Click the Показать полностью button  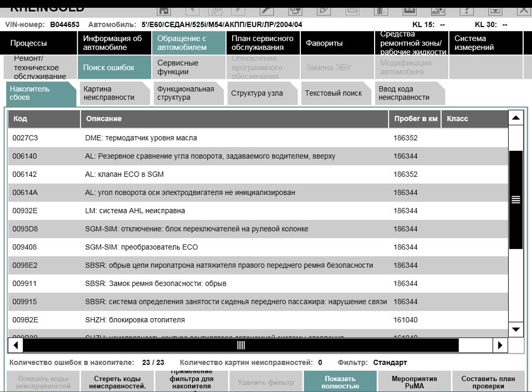[x=340, y=382]
